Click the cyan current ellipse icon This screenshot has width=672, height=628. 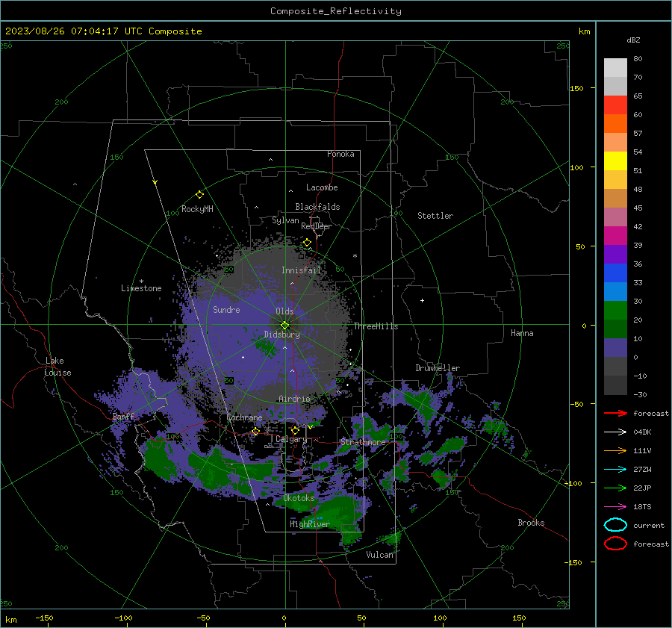click(x=615, y=525)
